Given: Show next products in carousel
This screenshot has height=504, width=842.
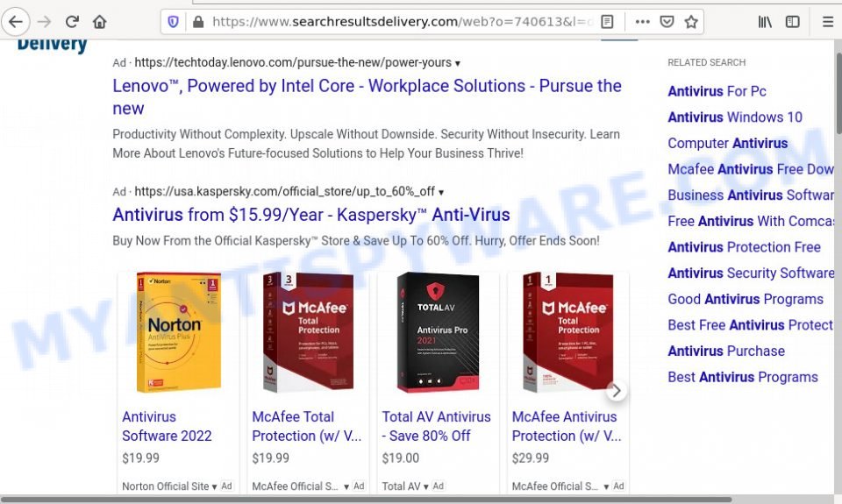Looking at the screenshot, I should tap(617, 391).
